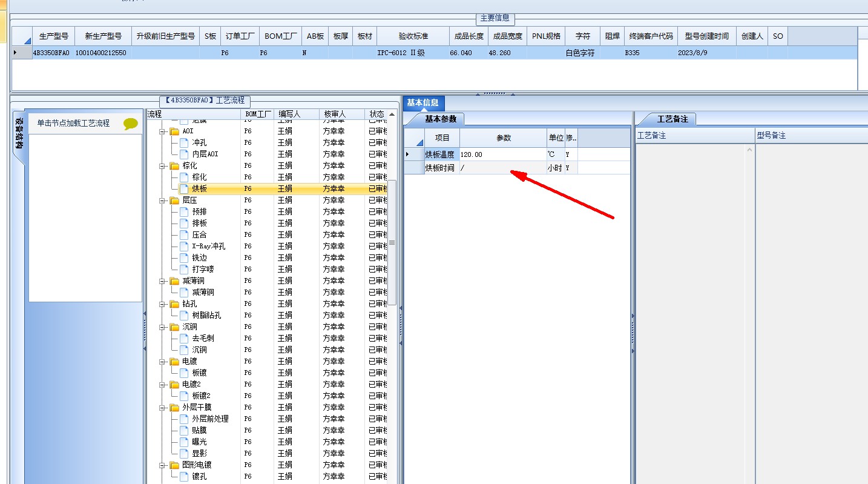Collapse the AOI folder node
The height and width of the screenshot is (484, 868).
pos(162,131)
